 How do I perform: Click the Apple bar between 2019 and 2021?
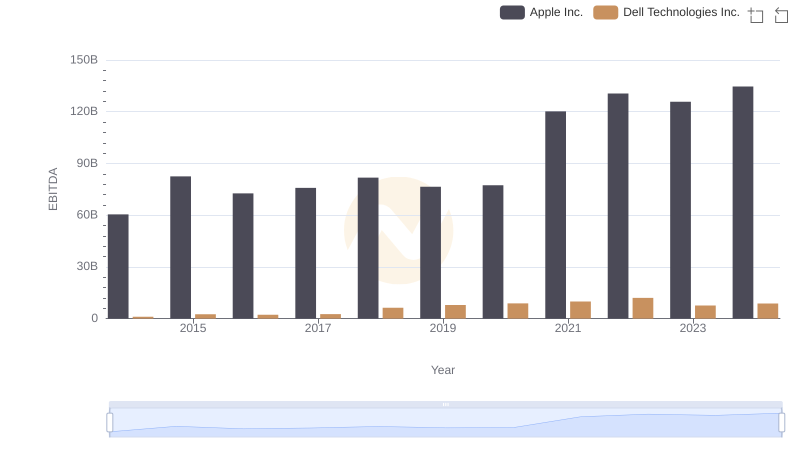(493, 252)
